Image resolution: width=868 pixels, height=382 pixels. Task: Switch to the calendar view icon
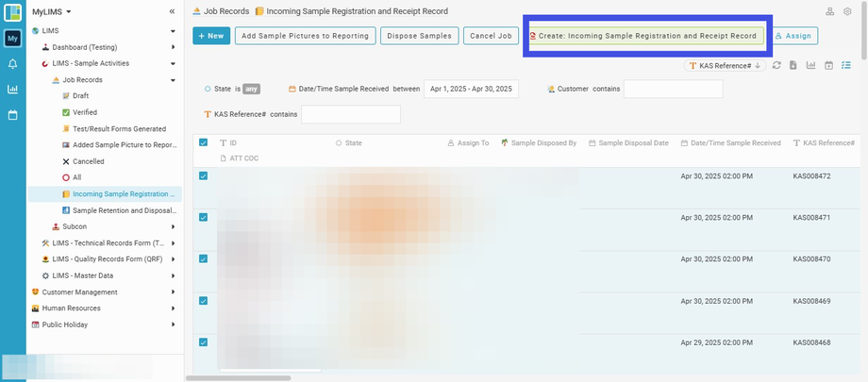tap(828, 65)
